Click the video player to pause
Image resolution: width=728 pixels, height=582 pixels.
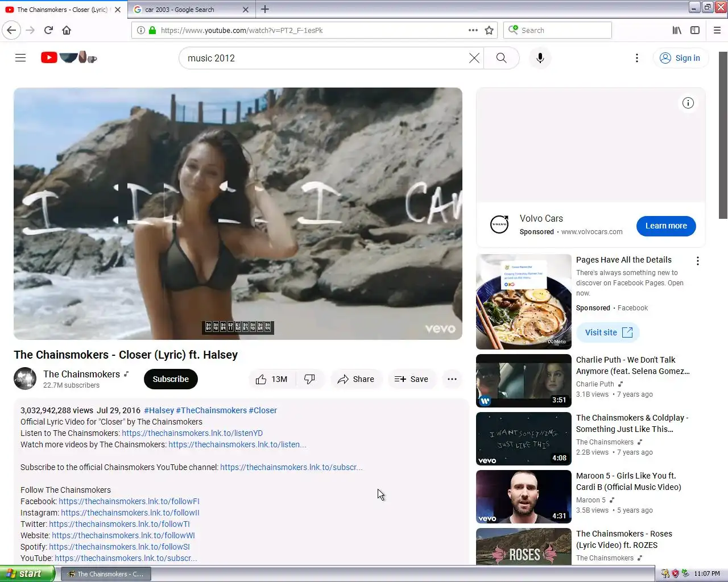(x=238, y=214)
